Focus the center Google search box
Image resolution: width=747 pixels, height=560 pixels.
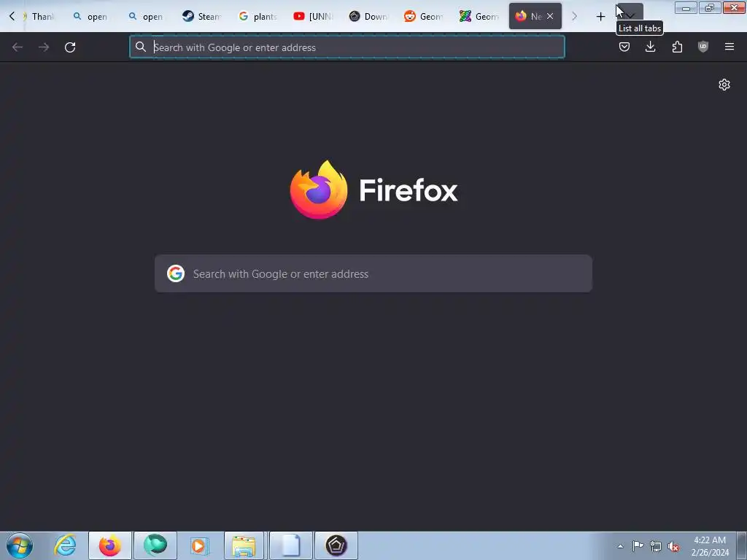[373, 273]
